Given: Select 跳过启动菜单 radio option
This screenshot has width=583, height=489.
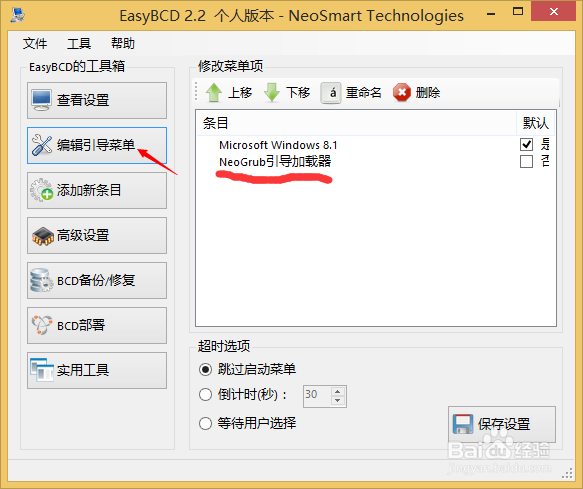Looking at the screenshot, I should (x=205, y=369).
